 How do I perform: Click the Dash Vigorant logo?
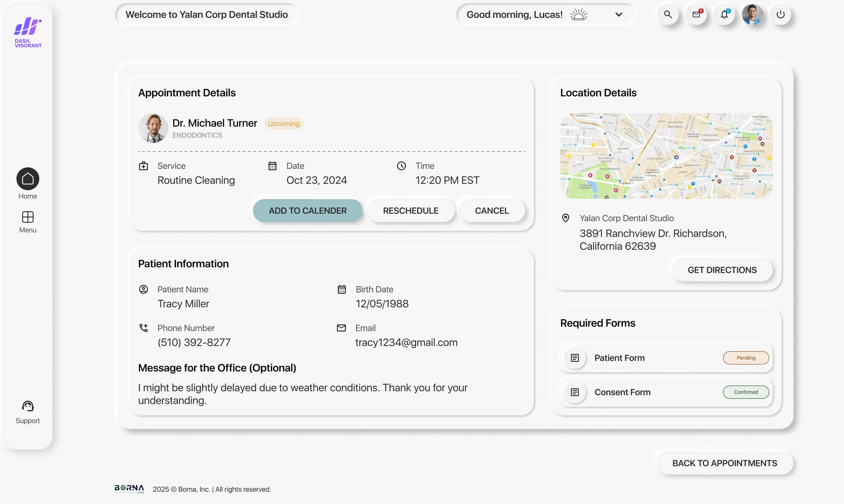28,32
